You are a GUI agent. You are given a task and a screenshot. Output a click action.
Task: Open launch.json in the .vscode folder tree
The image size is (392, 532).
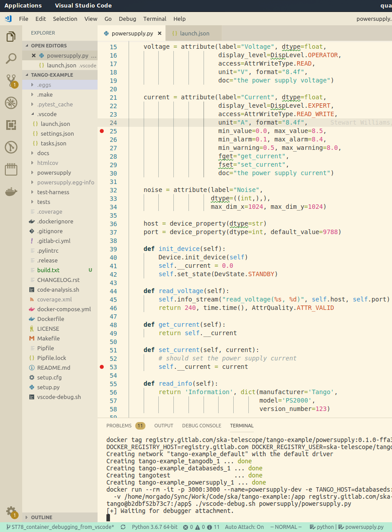pyautogui.click(x=60, y=124)
